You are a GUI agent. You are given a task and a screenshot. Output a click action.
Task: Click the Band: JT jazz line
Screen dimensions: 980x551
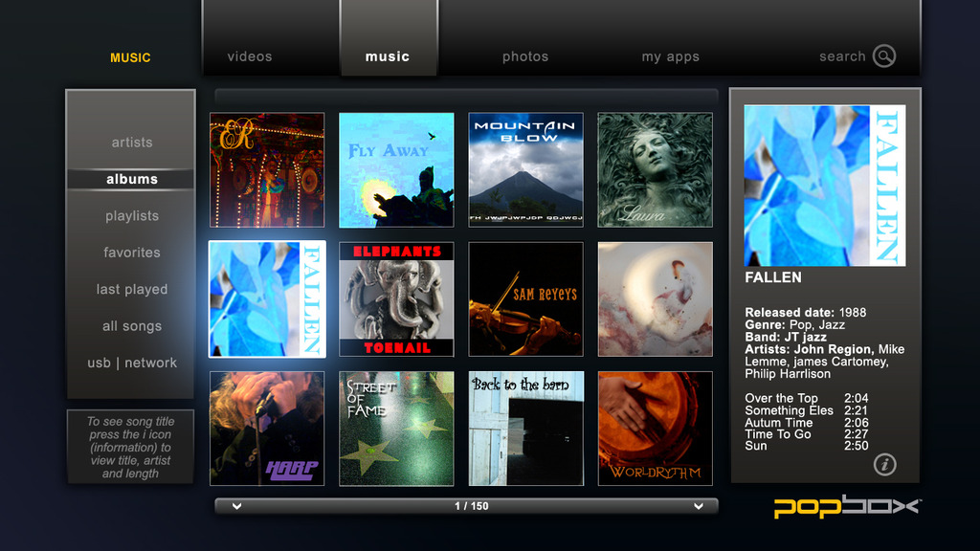[786, 337]
